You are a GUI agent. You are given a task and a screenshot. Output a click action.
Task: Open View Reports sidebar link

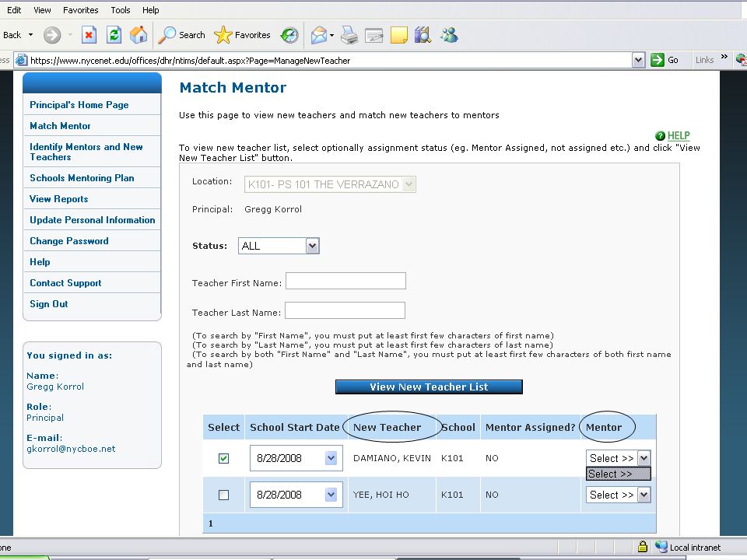[59, 198]
